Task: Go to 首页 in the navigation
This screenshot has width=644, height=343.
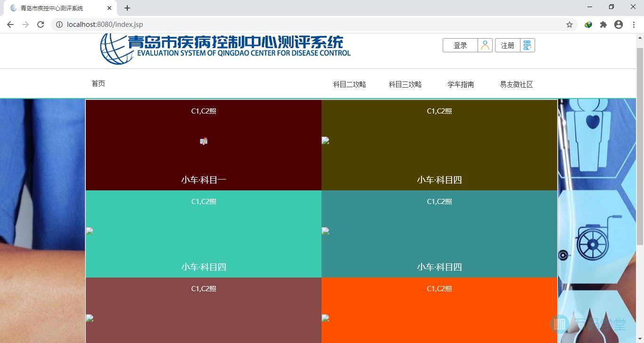Action: pyautogui.click(x=98, y=83)
